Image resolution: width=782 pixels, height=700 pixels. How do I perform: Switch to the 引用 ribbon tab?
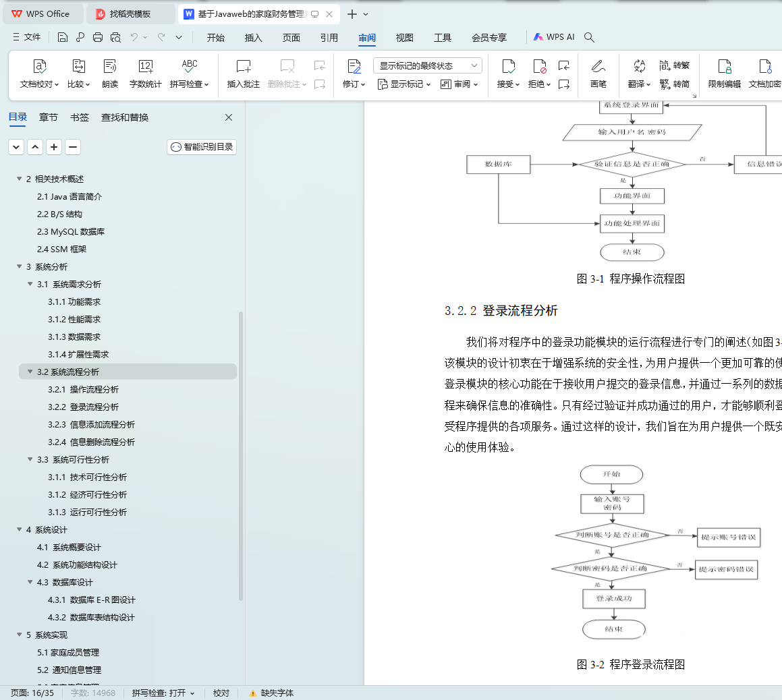coord(329,37)
